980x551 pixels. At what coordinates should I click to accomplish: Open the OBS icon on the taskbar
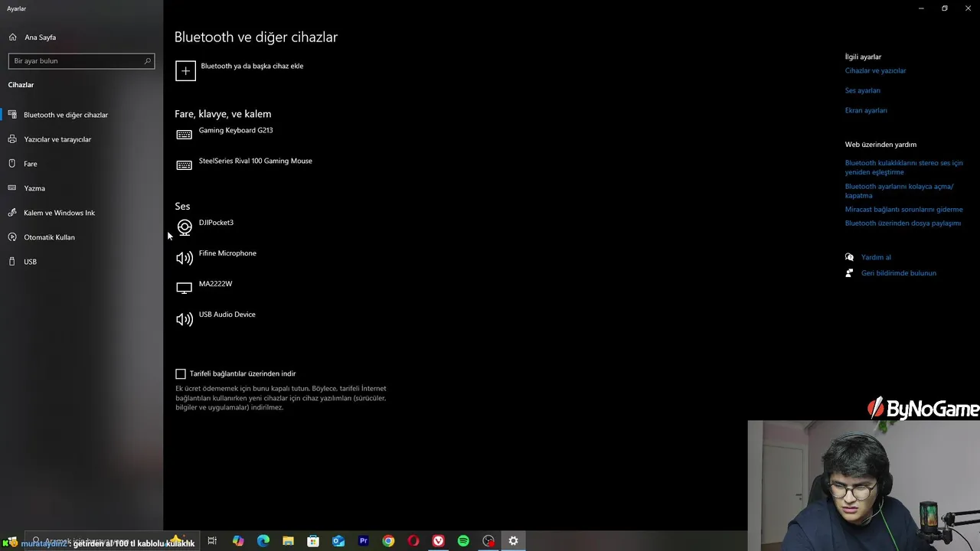pyautogui.click(x=488, y=541)
